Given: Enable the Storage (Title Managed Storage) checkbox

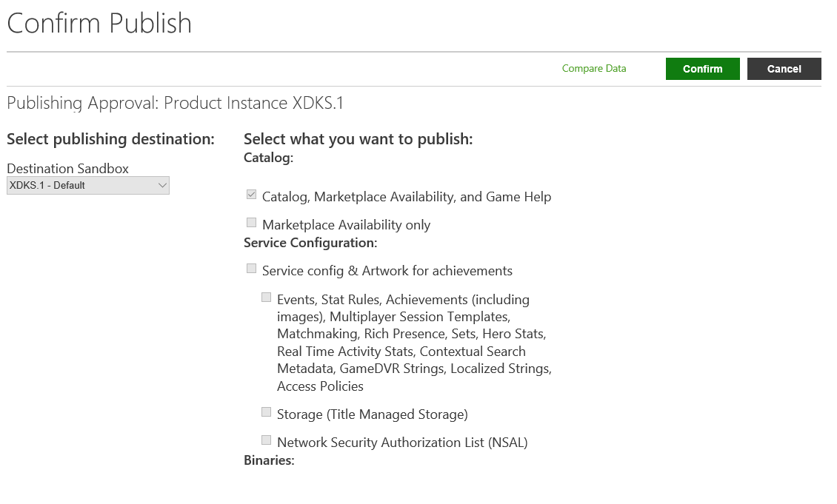Looking at the screenshot, I should tap(267, 411).
